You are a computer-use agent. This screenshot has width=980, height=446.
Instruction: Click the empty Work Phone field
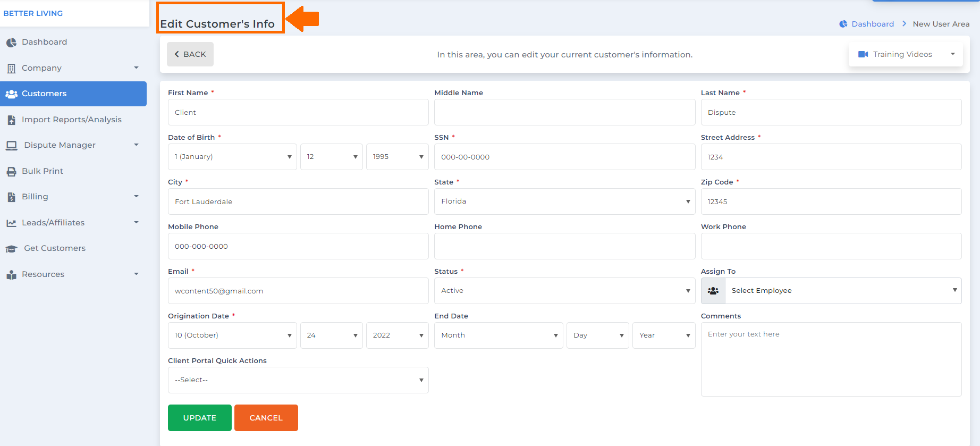point(831,246)
